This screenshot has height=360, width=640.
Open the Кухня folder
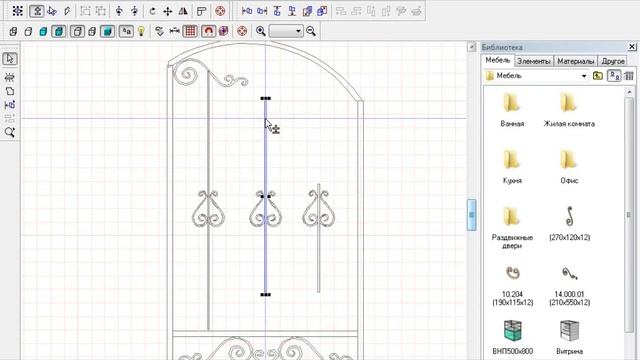pos(512,167)
